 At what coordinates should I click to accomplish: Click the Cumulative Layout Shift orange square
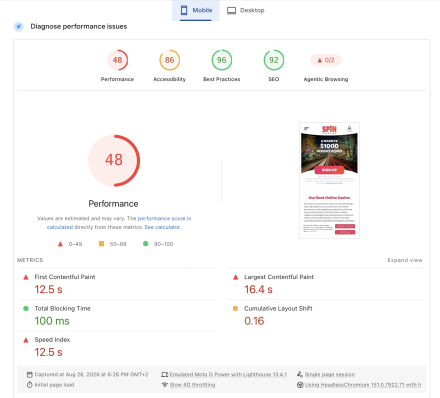click(235, 308)
